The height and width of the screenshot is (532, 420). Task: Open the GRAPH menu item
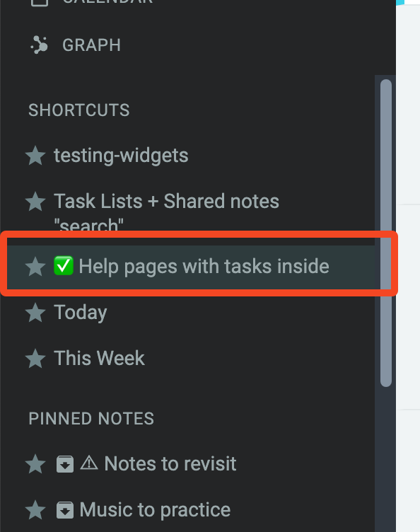tap(91, 45)
